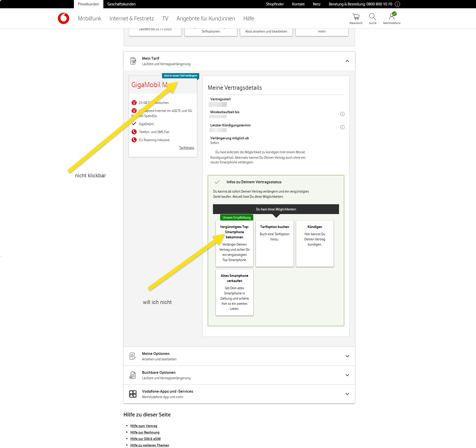Viewport: 476px width, 448px height.
Task: Open the Hilfe zur Rechnung link
Action: [x=145, y=432]
